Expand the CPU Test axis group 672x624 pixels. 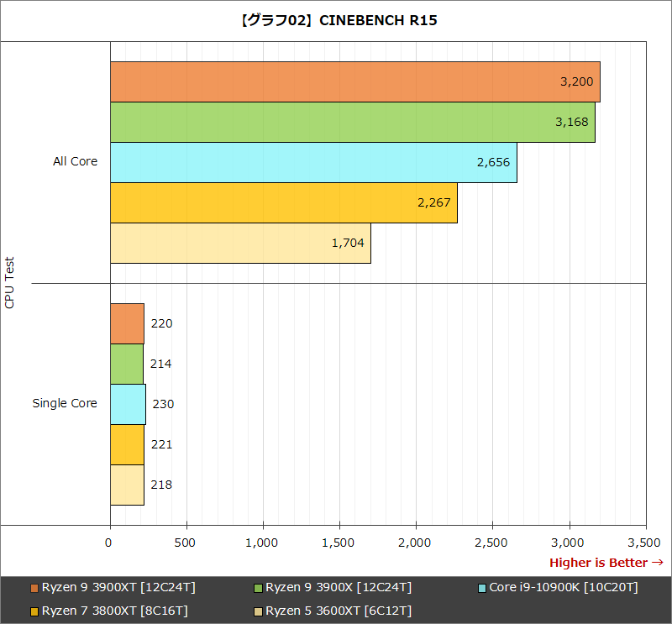pyautogui.click(x=10, y=282)
